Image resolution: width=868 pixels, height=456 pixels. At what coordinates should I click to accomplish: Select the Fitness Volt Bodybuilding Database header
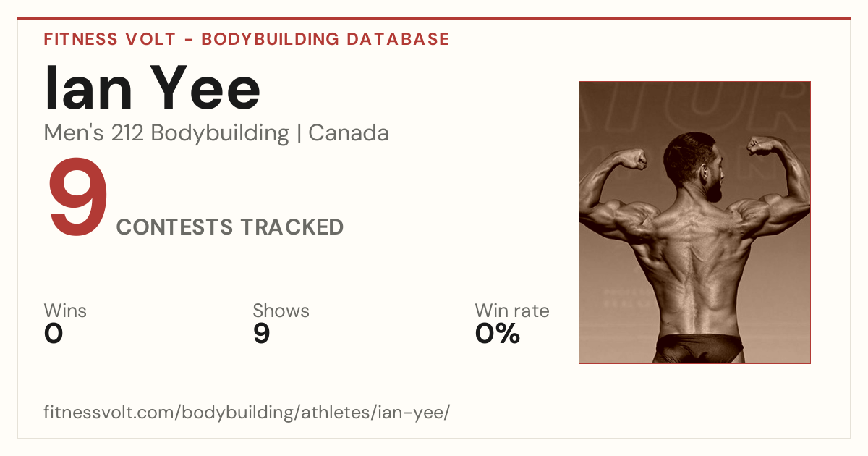coord(247,39)
